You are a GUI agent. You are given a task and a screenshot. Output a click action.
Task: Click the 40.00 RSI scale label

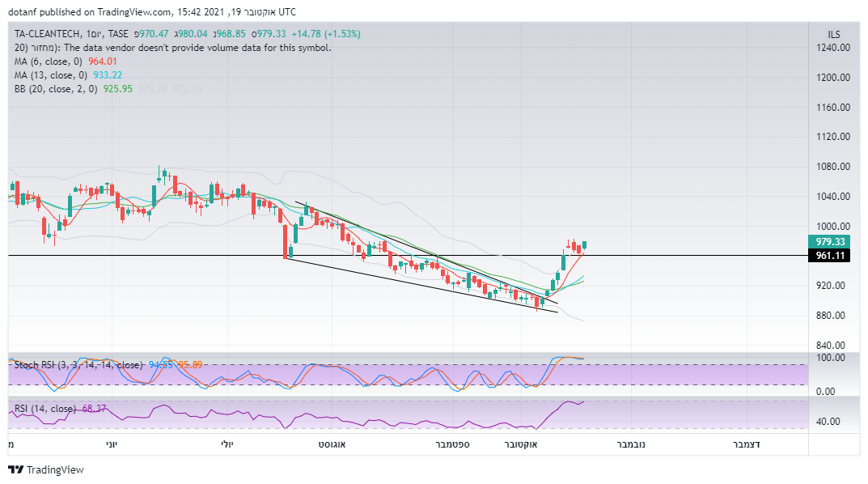coord(828,422)
